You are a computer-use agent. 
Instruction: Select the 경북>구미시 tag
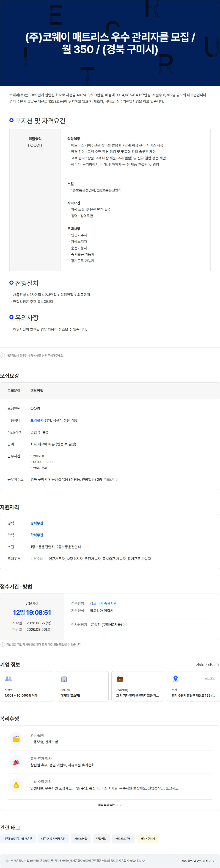click(148, 839)
